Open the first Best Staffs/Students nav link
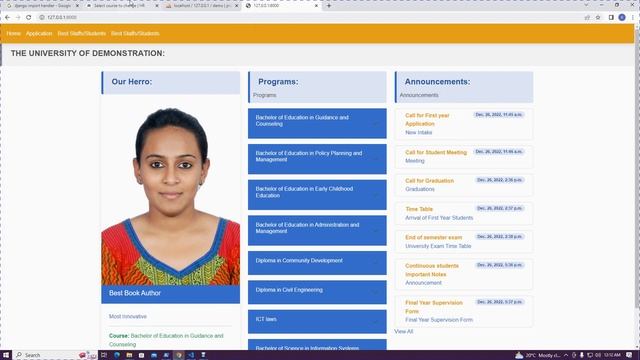This screenshot has width=640, height=360. tap(82, 33)
